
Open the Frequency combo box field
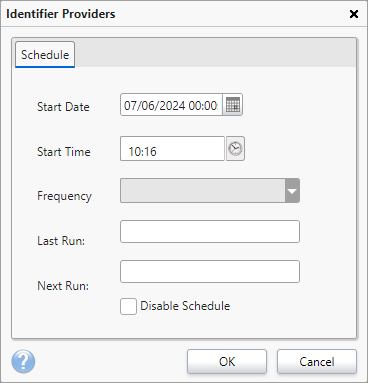(x=210, y=191)
